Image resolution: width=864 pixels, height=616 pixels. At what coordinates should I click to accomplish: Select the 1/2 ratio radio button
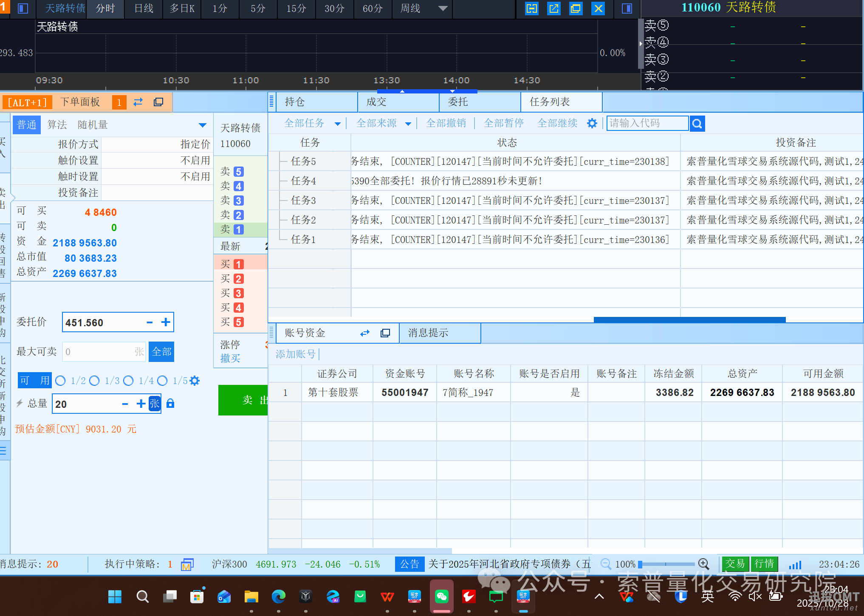coord(60,381)
